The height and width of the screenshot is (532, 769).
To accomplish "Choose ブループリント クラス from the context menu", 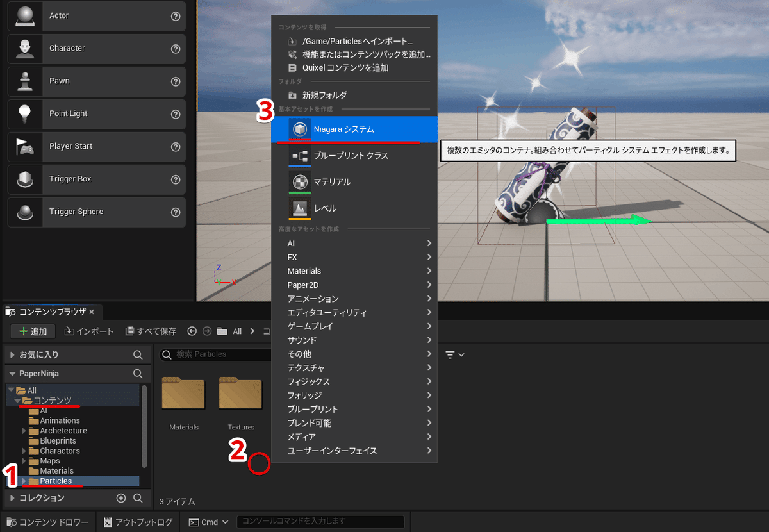I will pos(354,156).
